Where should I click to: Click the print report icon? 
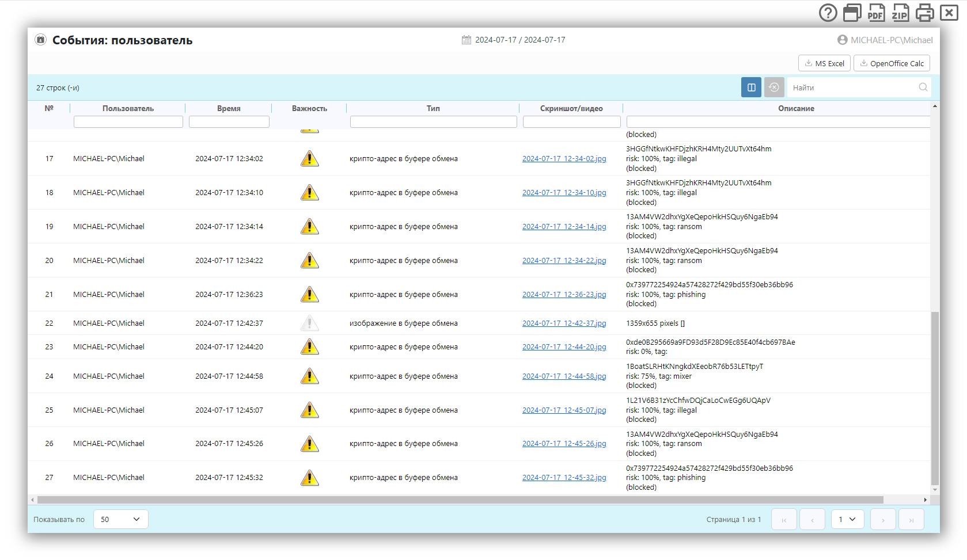click(x=924, y=13)
